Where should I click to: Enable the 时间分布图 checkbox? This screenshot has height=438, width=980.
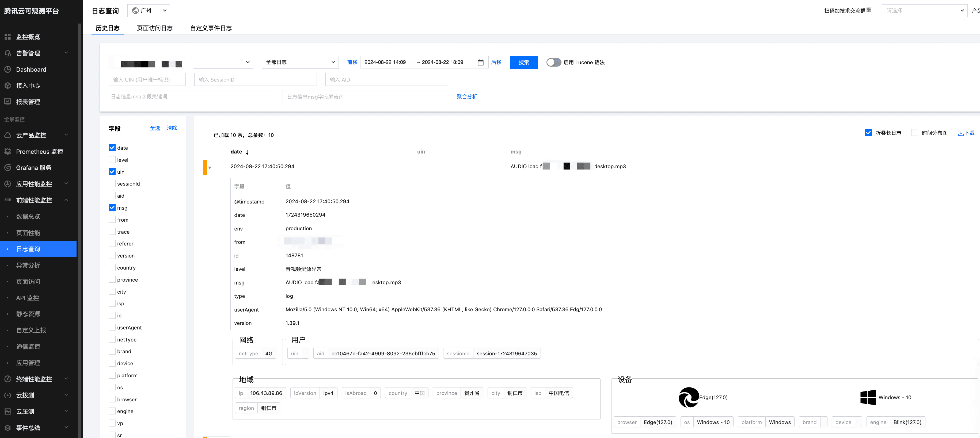pos(914,132)
